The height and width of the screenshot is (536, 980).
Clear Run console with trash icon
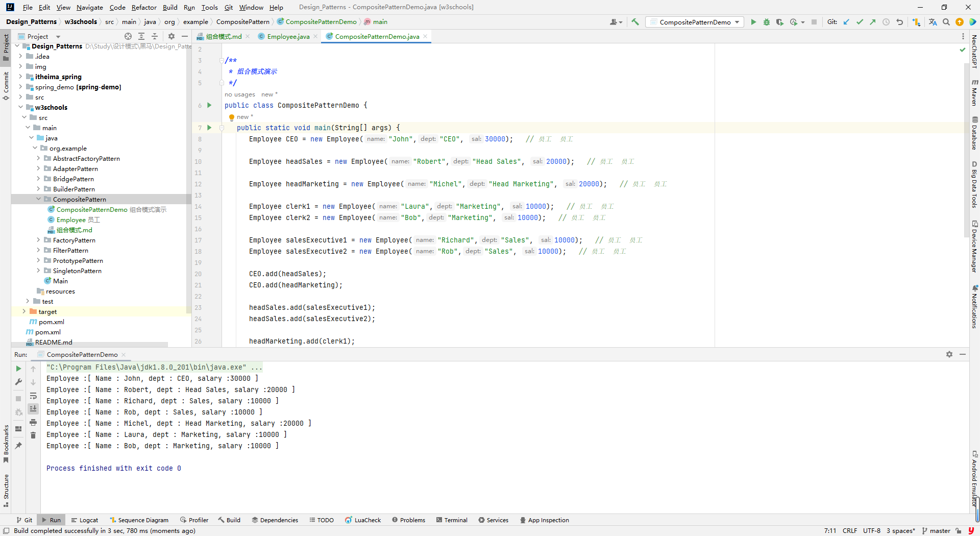(x=33, y=435)
